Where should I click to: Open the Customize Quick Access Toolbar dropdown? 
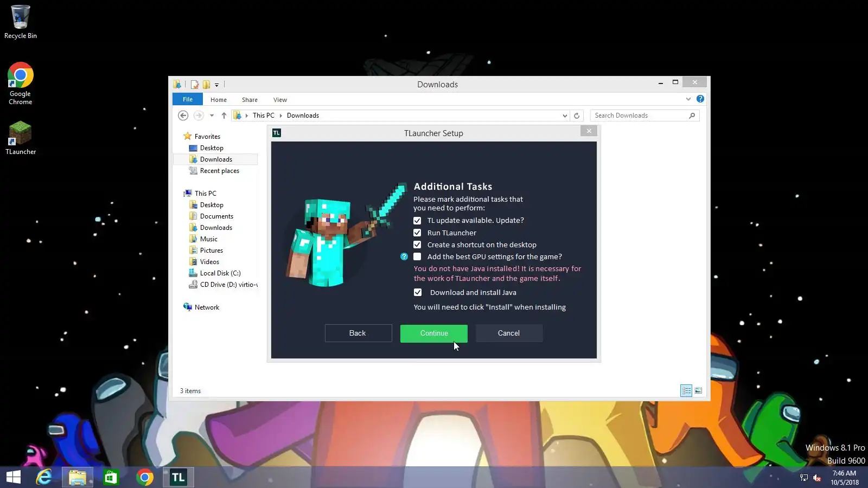point(216,85)
